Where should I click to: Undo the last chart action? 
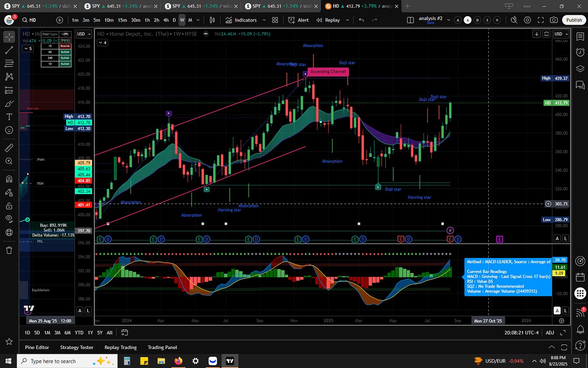click(x=361, y=20)
